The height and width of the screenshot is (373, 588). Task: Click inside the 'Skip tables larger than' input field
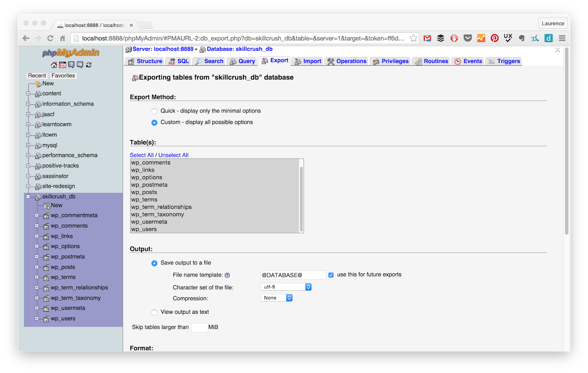tap(199, 327)
